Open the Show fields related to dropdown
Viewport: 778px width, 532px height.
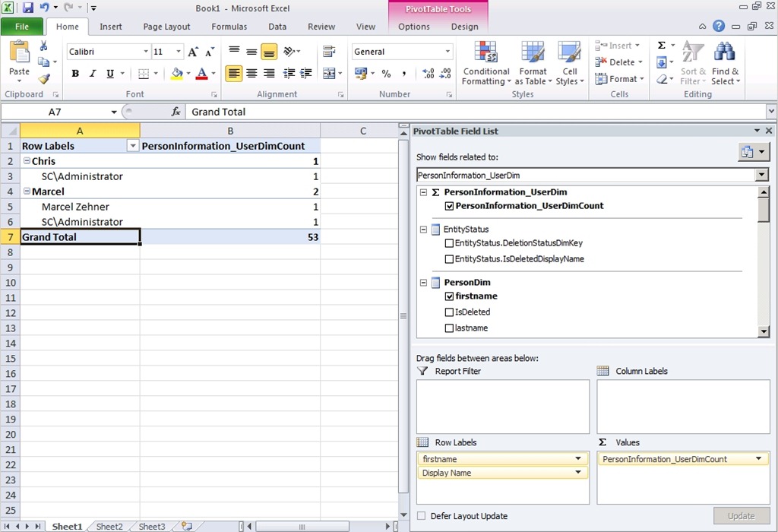point(762,175)
